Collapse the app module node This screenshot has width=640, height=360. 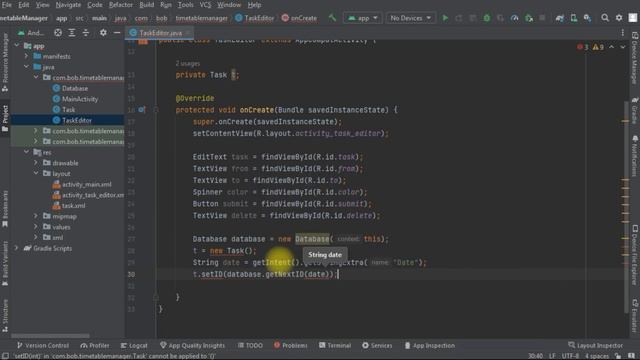[17, 46]
